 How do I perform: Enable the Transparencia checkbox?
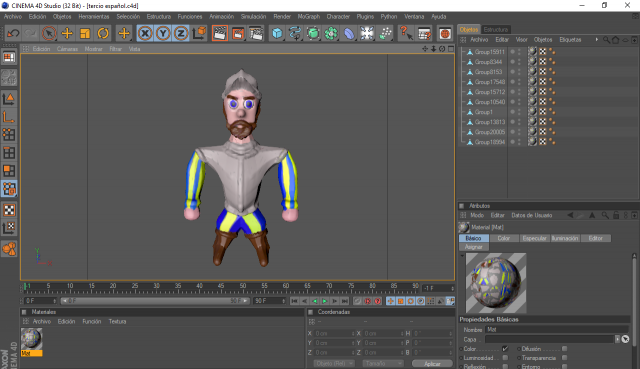[564, 358]
